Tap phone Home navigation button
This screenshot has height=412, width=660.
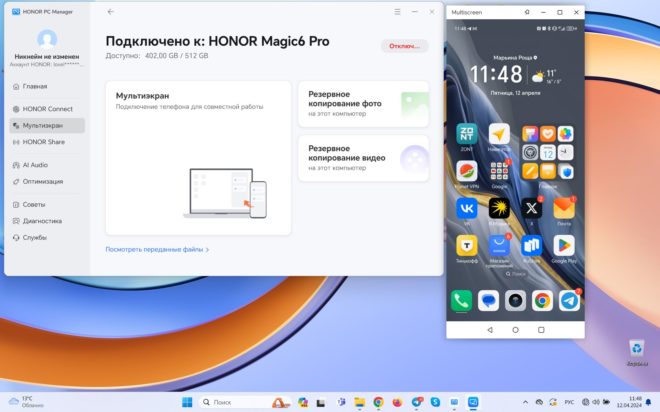click(515, 330)
